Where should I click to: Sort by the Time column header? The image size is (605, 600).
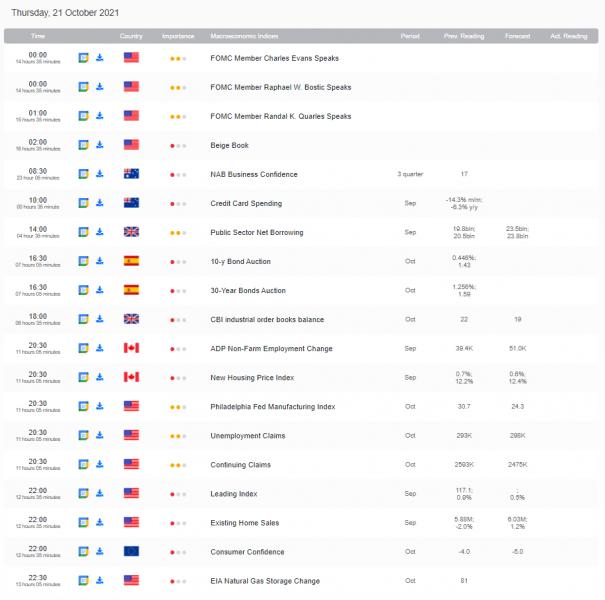tap(38, 36)
